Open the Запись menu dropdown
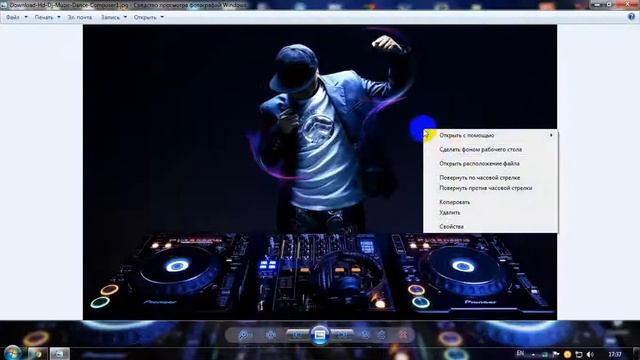The image size is (640, 360). coord(113,18)
